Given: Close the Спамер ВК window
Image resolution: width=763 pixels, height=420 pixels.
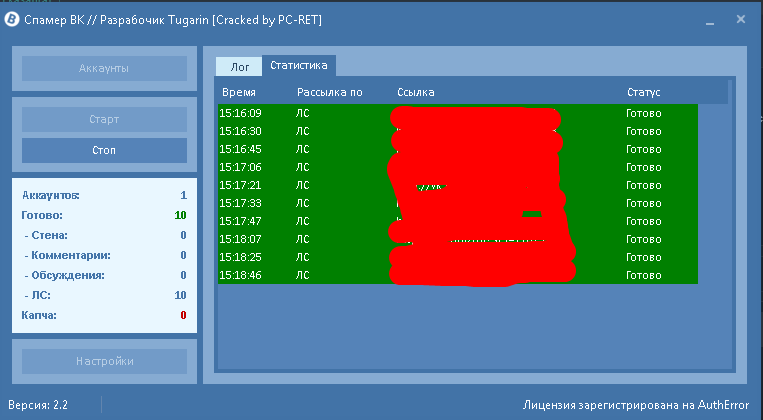Looking at the screenshot, I should point(741,20).
